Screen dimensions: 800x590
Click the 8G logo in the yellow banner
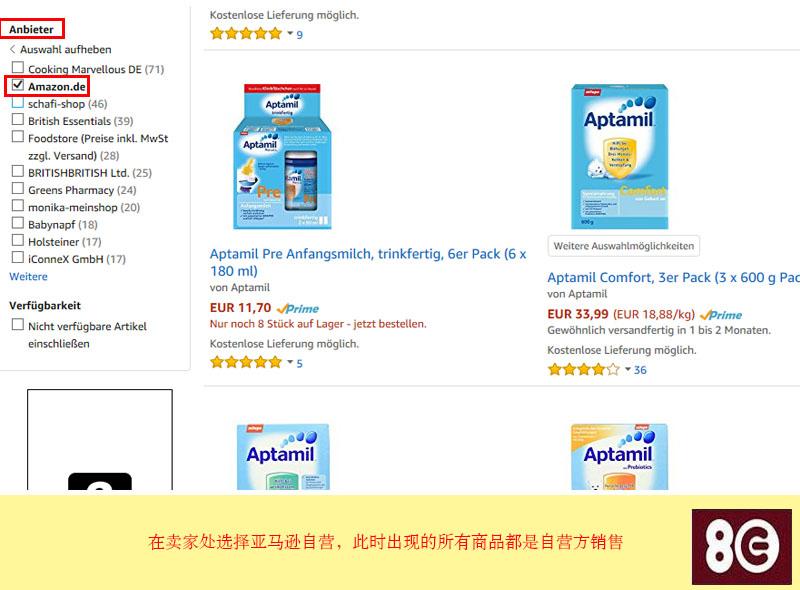coord(742,547)
